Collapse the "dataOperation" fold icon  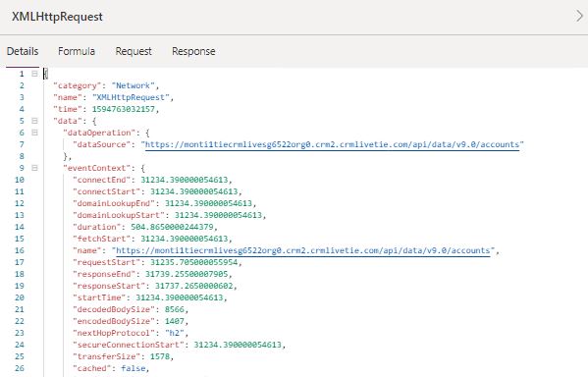[34, 133]
